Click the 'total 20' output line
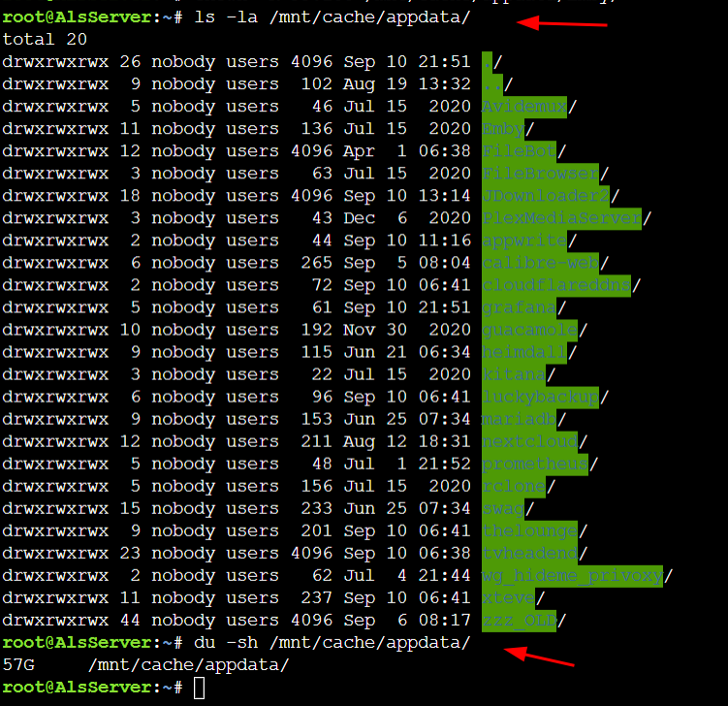The width and height of the screenshot is (728, 706). [45, 39]
